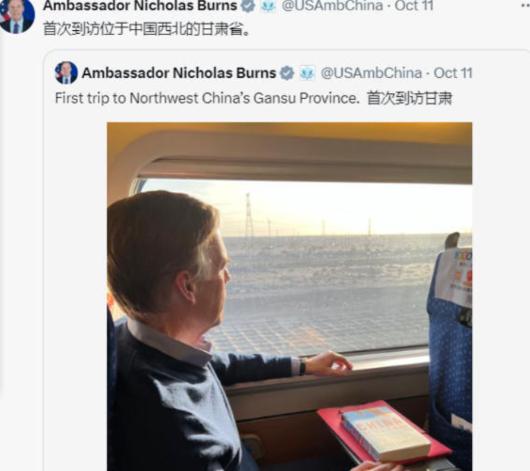
Task: Open the quoted tweet's @USAmbChina handle
Action: tap(371, 73)
